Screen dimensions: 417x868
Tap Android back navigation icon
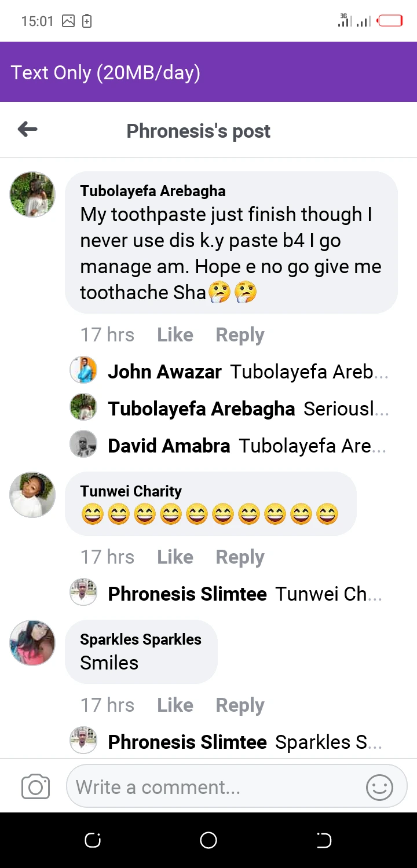click(x=324, y=840)
